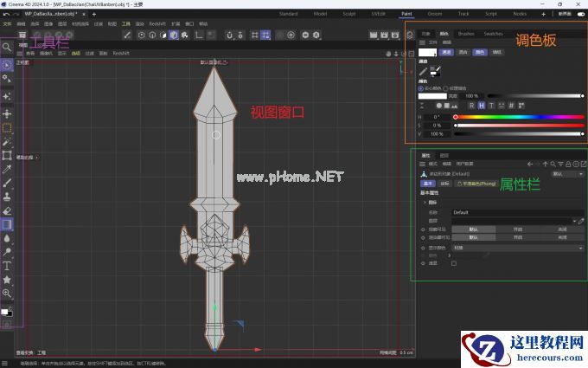Switch to the Sculpt layout tab
Screen dimensions: 588x368
coord(348,15)
